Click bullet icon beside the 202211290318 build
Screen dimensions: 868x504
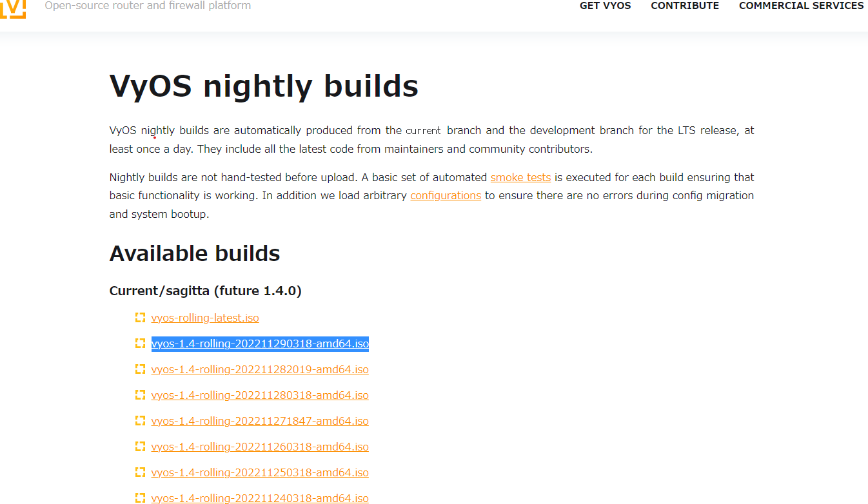coord(140,344)
